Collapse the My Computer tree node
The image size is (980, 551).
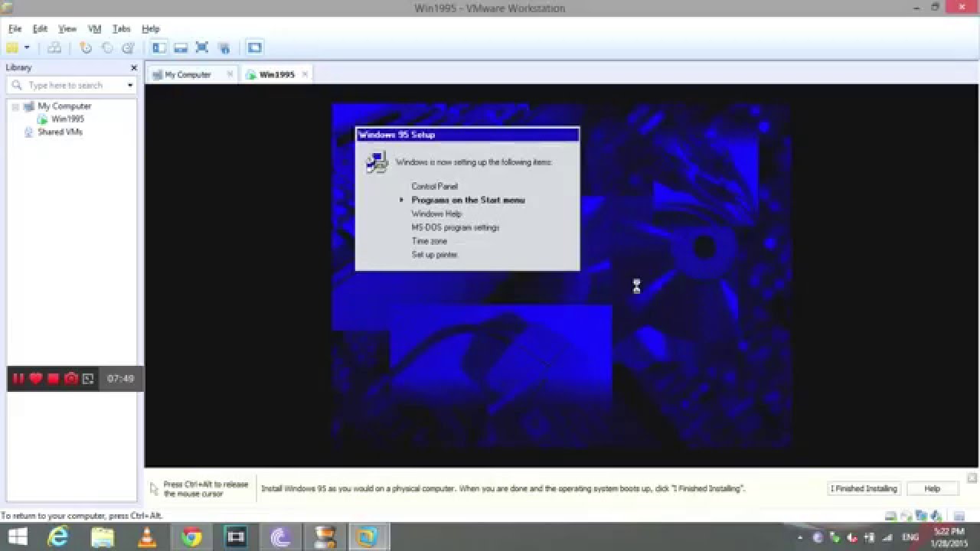coord(15,106)
